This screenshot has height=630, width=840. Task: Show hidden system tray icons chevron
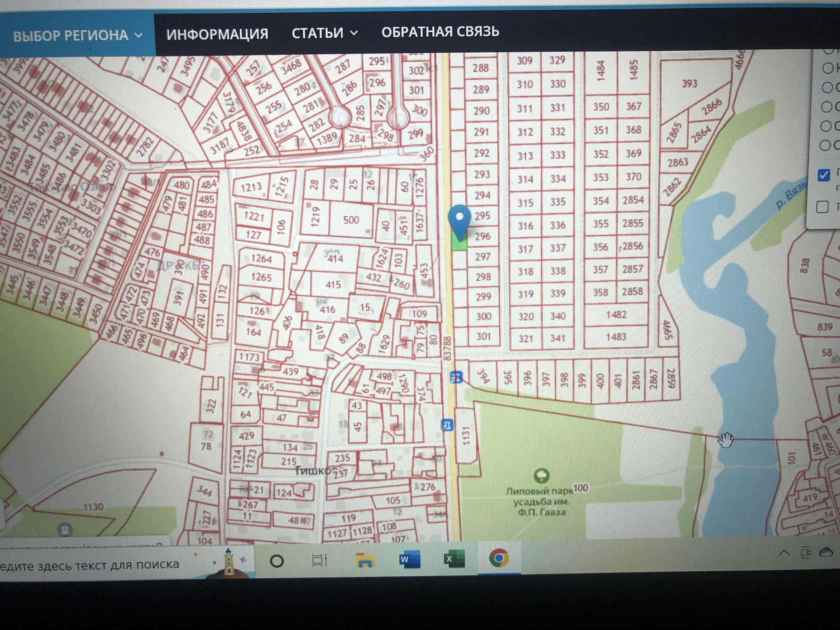click(x=784, y=553)
